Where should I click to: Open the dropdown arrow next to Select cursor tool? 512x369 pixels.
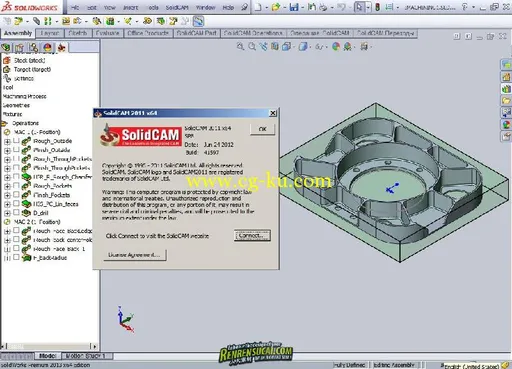(368, 7)
